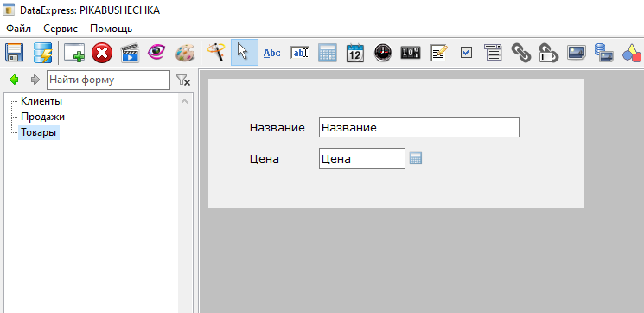This screenshot has width=644, height=313.
Task: Select the Название text field
Action: 419,127
